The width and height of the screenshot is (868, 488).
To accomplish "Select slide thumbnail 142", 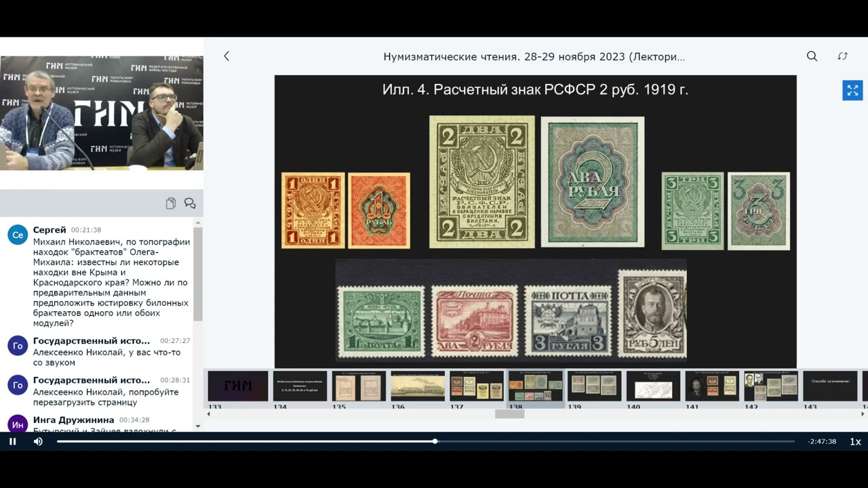I will click(772, 386).
